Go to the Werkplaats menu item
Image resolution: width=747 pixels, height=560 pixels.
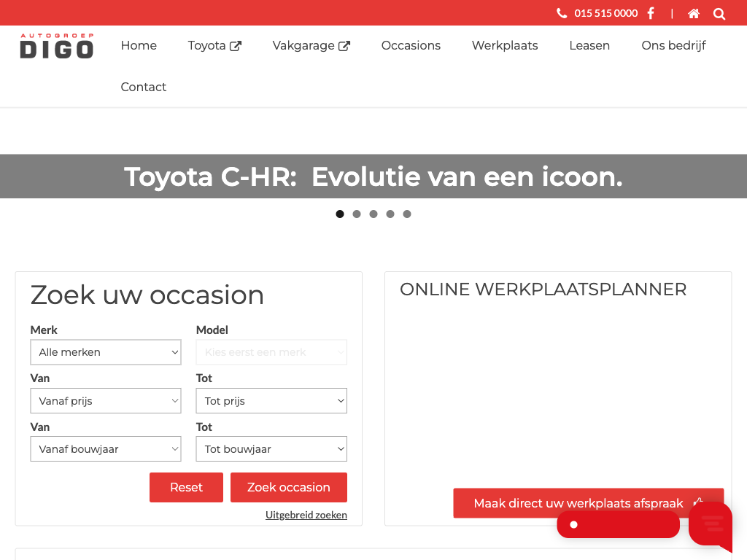click(505, 46)
